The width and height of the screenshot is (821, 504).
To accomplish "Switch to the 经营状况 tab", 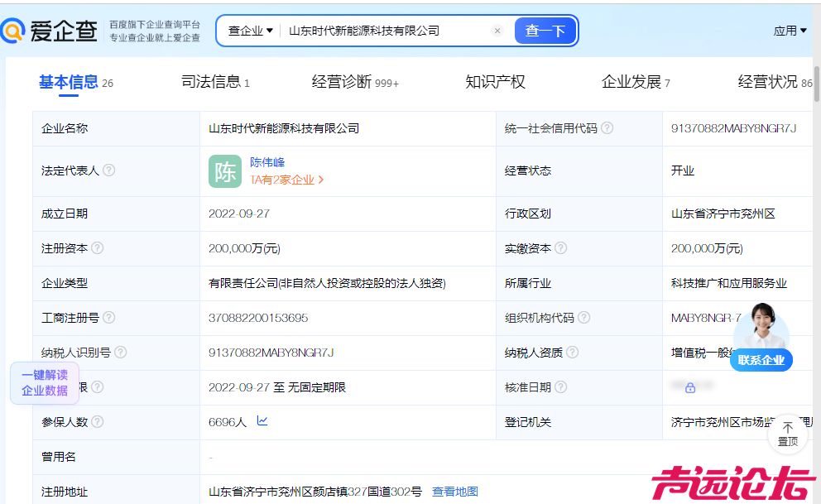I will pos(775,82).
